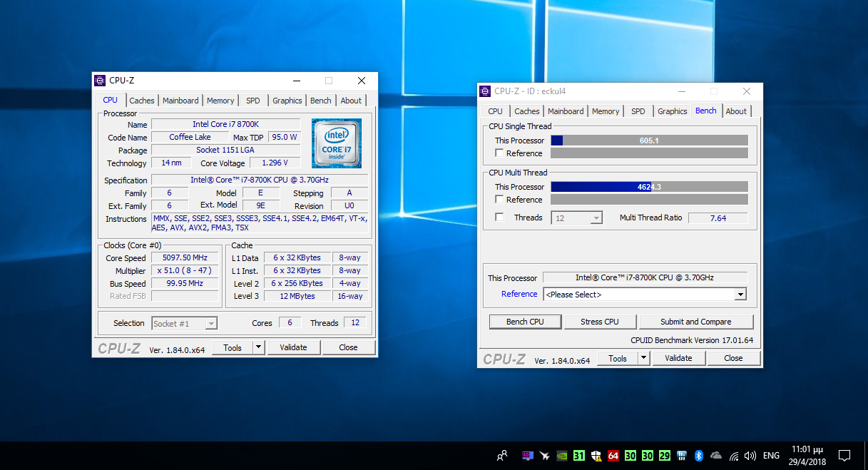Click the Multi Thread Ratio field showing 7.64
The width and height of the screenshot is (868, 470).
(718, 218)
